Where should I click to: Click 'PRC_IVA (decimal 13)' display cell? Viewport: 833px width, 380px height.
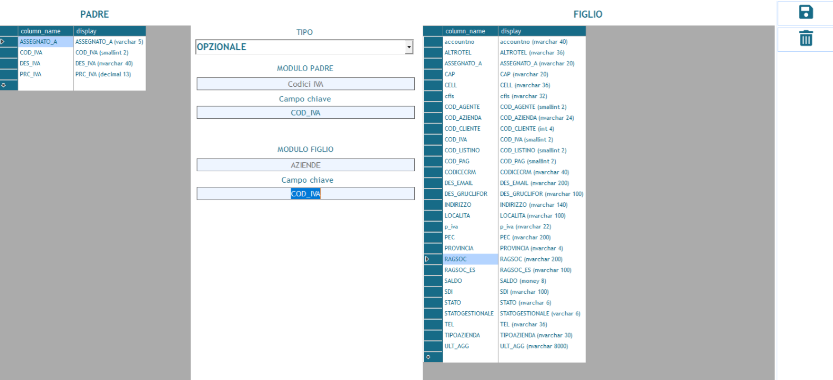point(109,74)
